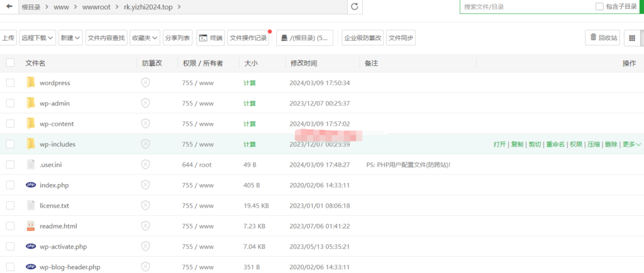
Task: Tick the checkbox for index.php
Action: coord(10,185)
